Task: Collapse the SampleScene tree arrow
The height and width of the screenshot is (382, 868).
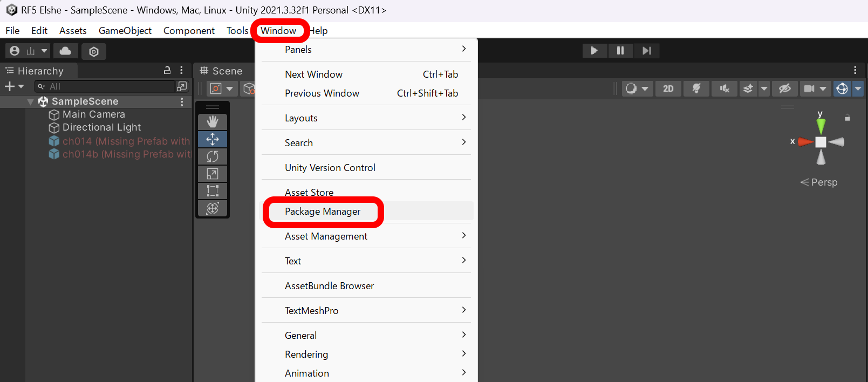Action: coord(31,101)
